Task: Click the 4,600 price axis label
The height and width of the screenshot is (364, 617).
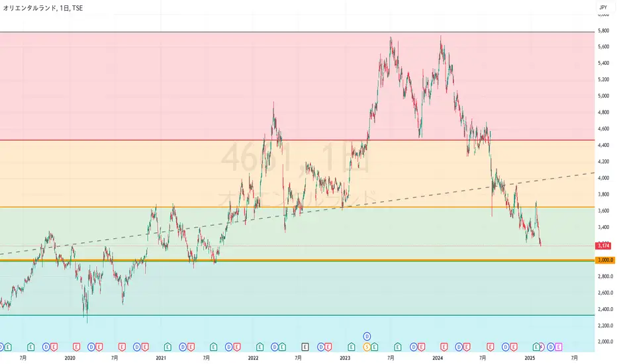Action: click(603, 128)
